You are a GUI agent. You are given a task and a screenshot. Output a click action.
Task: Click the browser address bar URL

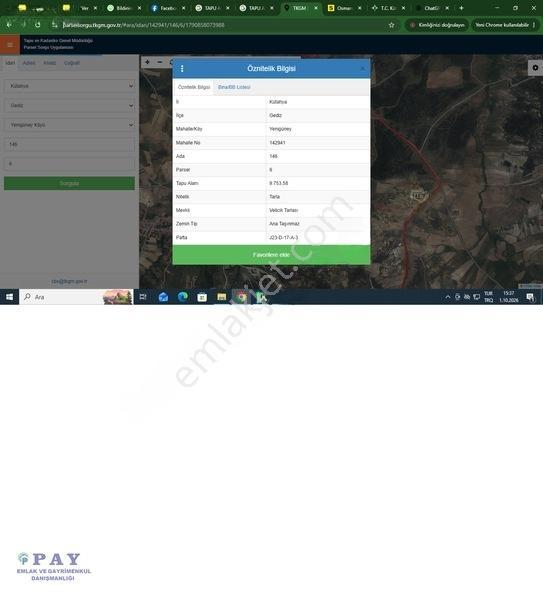coord(143,25)
